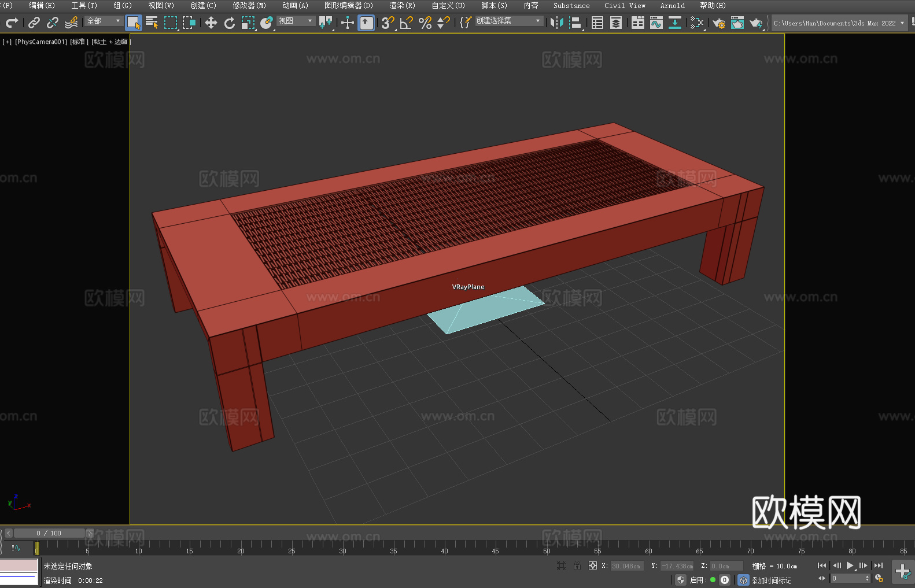Open the Substance menu

(571, 5)
